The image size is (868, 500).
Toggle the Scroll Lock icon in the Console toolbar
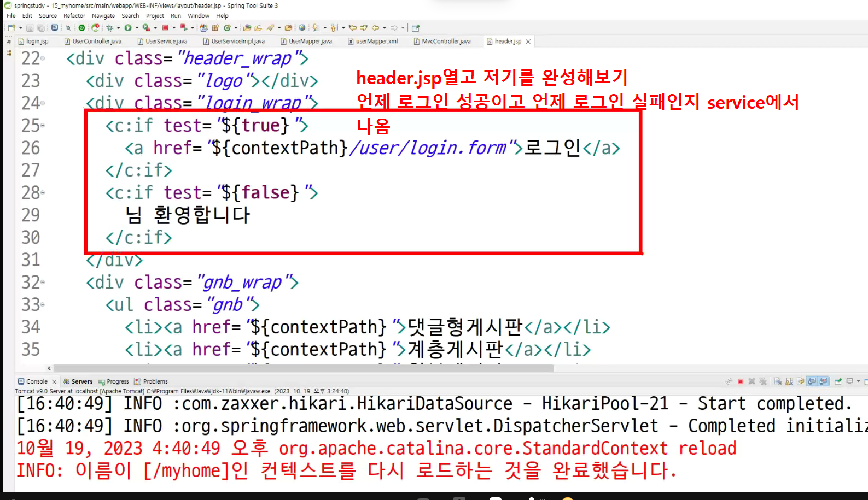tap(789, 381)
